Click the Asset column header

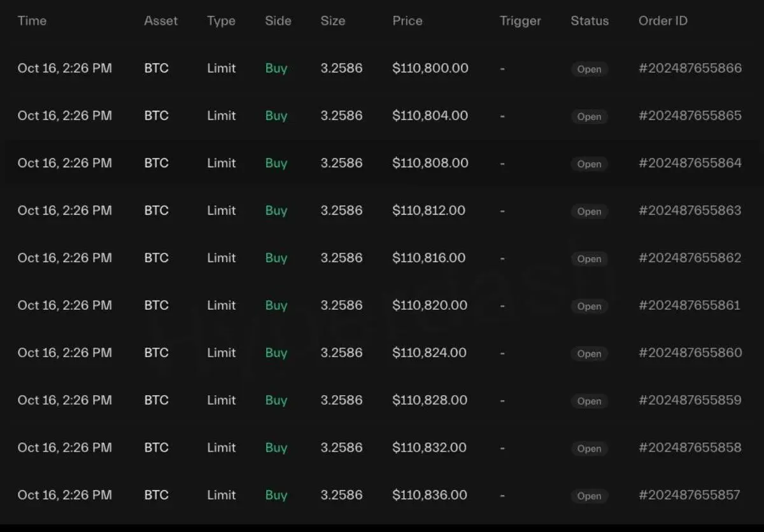click(x=160, y=21)
